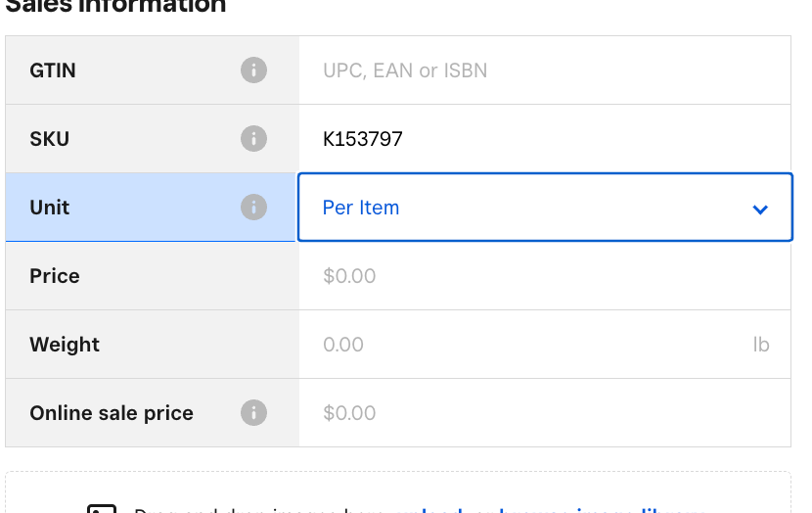Click the Price row label

tap(55, 276)
